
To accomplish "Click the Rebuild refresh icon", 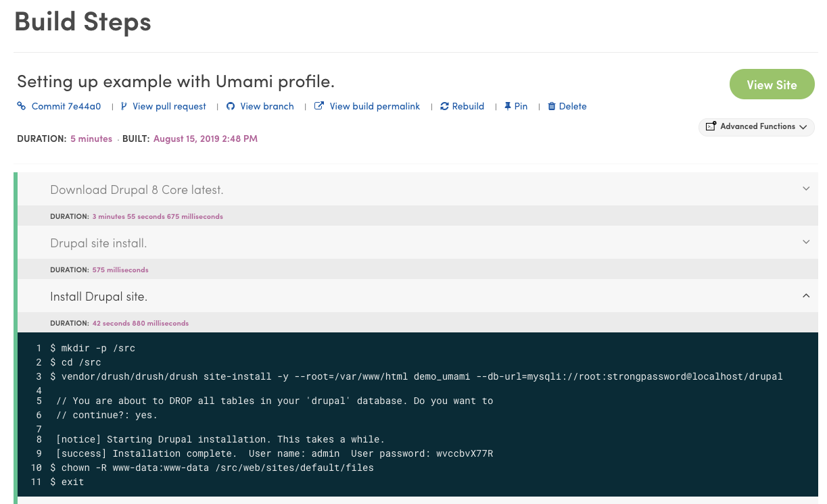I will (443, 106).
